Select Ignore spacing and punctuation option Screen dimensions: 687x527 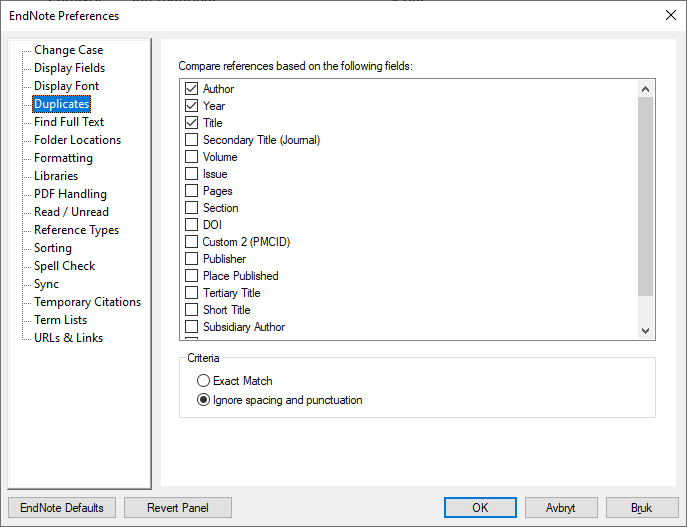pyautogui.click(x=203, y=400)
